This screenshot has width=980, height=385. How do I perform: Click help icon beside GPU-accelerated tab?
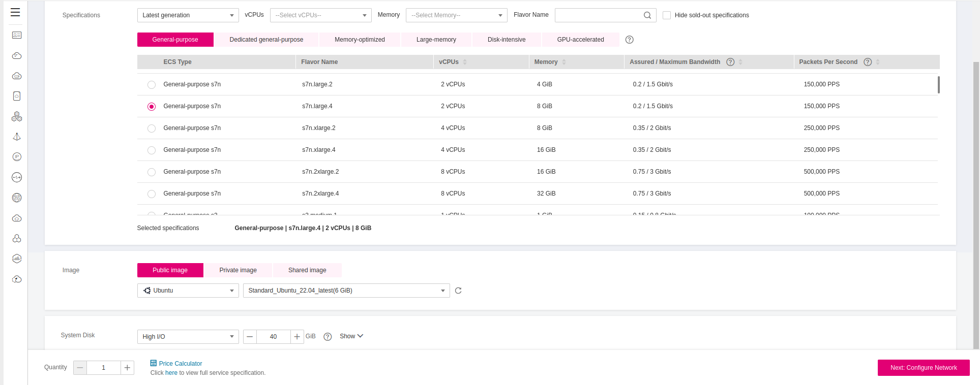point(629,40)
